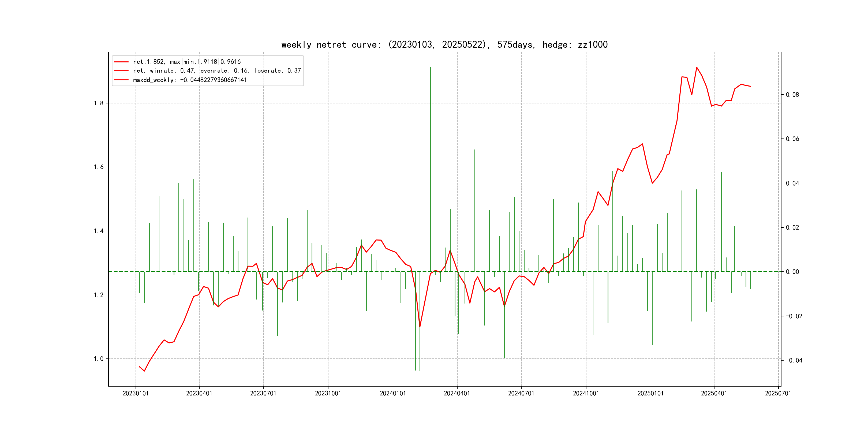Click the tallest green bar's top
The width and height of the screenshot is (868, 434).
[430, 68]
